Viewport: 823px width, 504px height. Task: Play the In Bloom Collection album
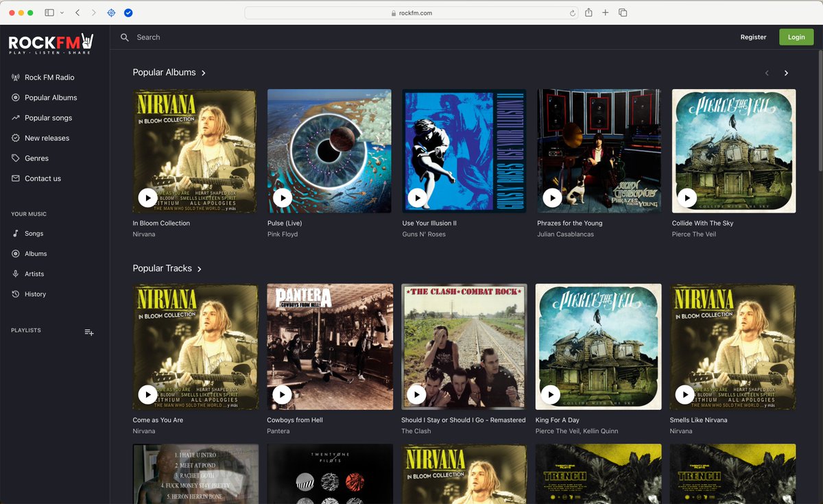(x=147, y=197)
